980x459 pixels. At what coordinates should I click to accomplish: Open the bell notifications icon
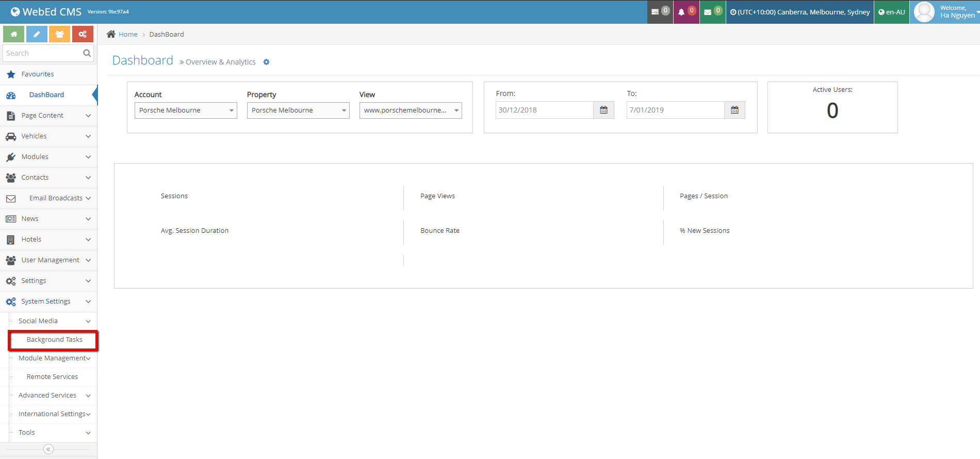(686, 12)
